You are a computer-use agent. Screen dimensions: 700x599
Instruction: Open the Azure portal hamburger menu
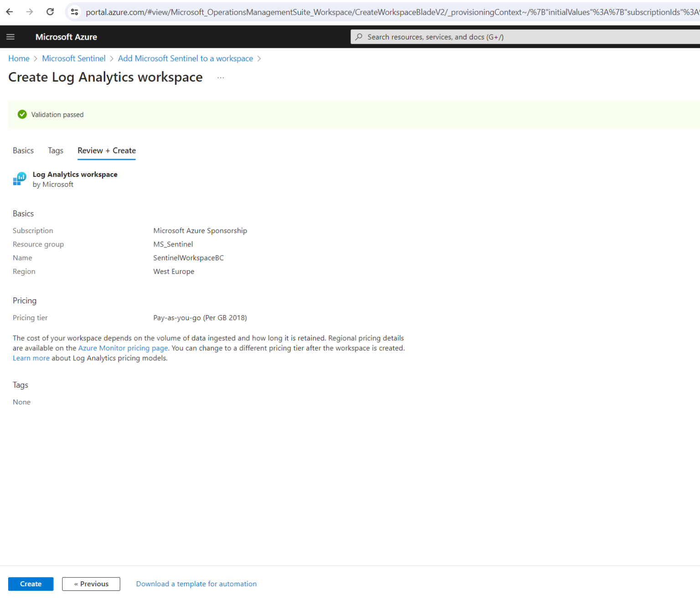[10, 37]
